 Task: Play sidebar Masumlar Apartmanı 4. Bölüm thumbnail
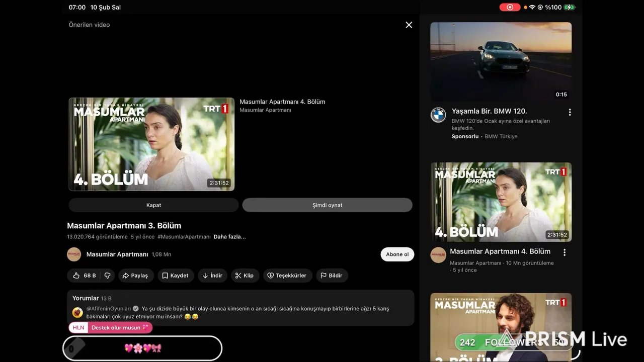pos(501,202)
